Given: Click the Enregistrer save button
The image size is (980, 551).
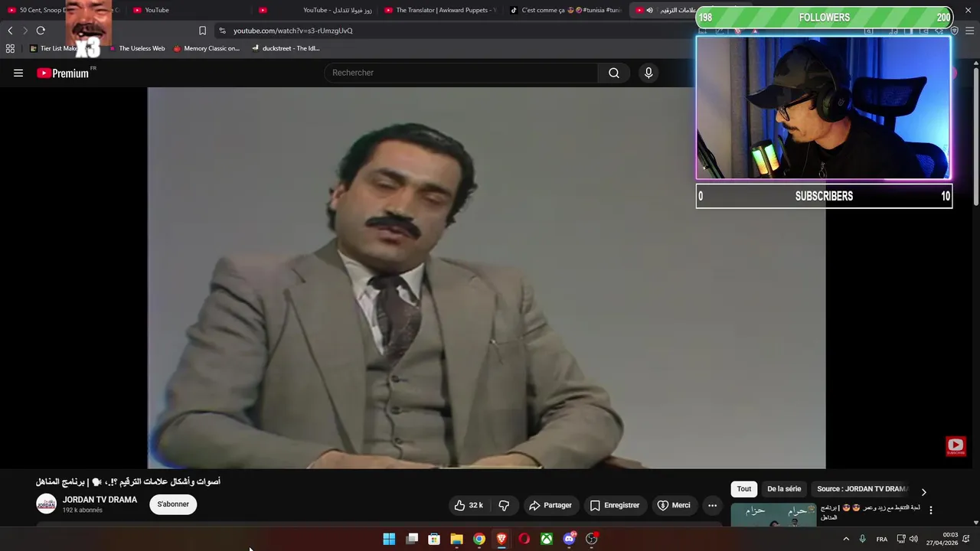Looking at the screenshot, I should pyautogui.click(x=615, y=505).
